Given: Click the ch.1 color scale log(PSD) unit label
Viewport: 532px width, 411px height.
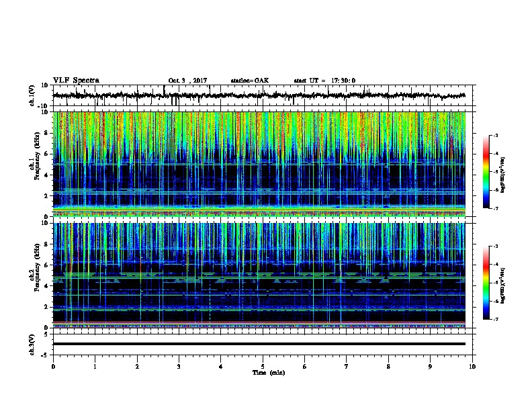Looking at the screenshot, I should click(503, 175).
